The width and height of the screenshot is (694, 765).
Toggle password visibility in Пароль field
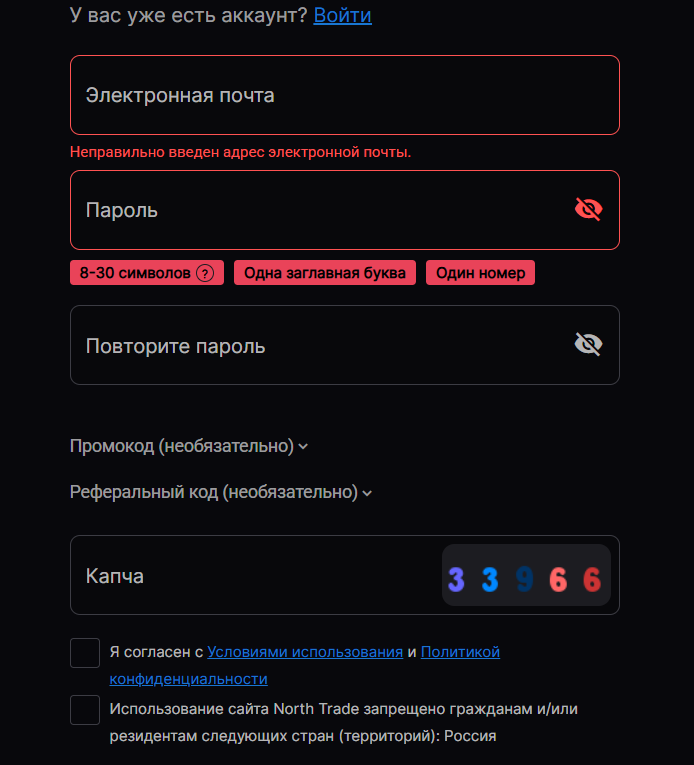pyautogui.click(x=589, y=209)
